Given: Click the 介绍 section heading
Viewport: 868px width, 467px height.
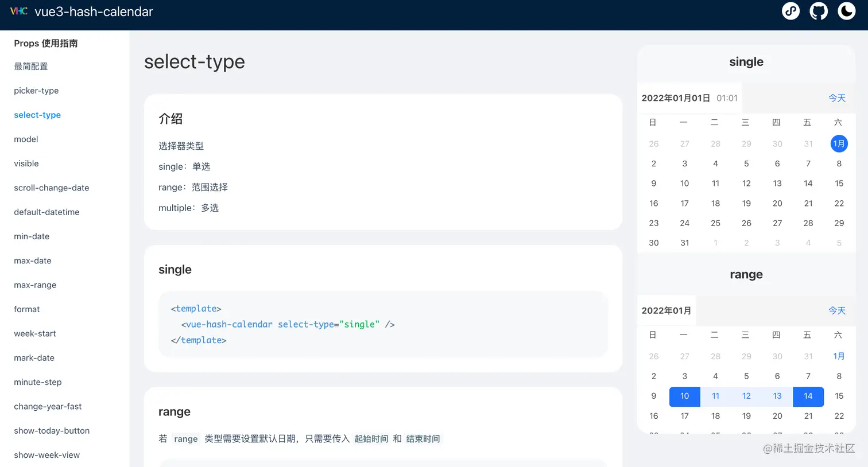Looking at the screenshot, I should (x=170, y=119).
